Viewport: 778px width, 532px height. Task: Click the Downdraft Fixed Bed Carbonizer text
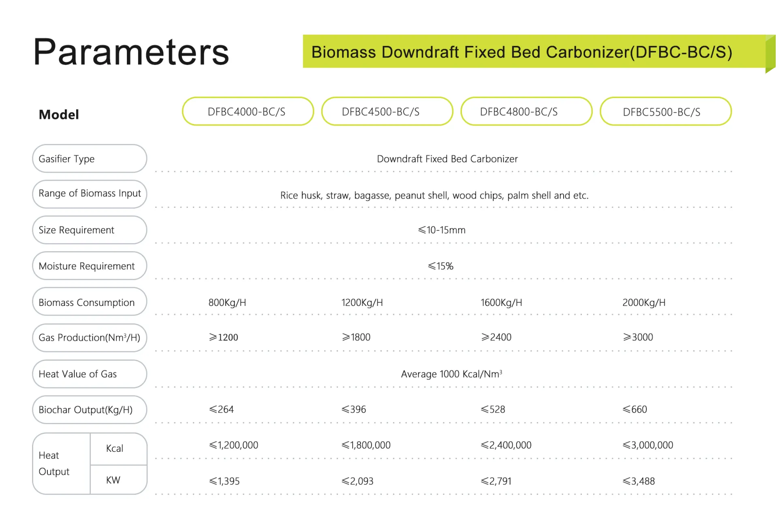(x=447, y=159)
